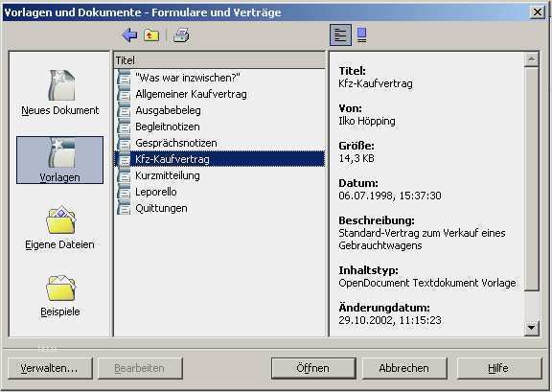The height and width of the screenshot is (392, 552).
Task: Toggle the Document Properties view button
Action: click(x=340, y=35)
